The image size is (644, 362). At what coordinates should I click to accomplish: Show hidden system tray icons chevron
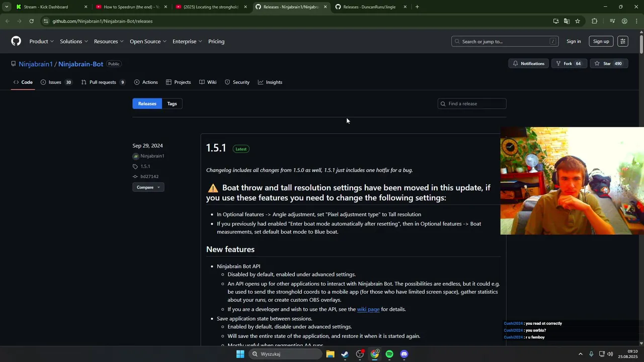pos(580,354)
